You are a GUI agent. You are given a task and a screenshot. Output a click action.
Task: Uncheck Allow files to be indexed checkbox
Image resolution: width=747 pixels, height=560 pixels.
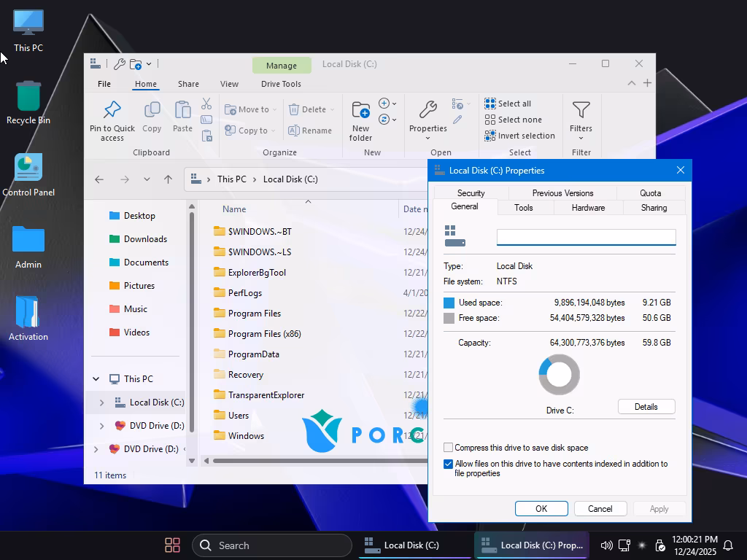[449, 464]
